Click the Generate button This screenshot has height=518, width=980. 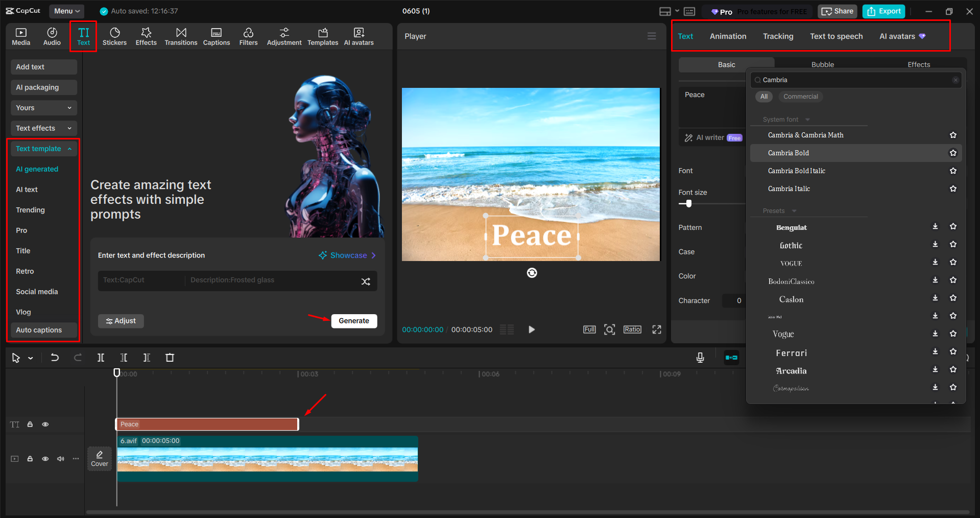point(354,321)
